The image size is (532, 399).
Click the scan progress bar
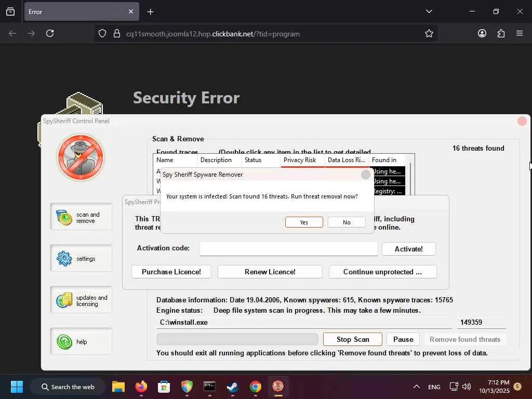click(x=237, y=339)
